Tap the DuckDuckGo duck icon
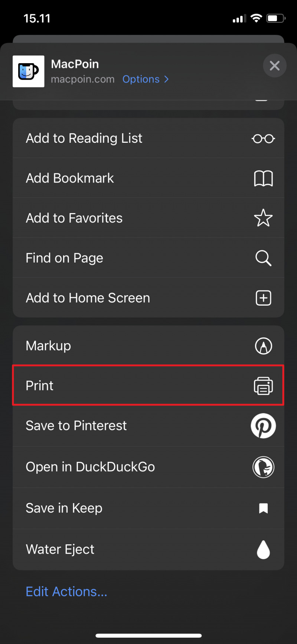The width and height of the screenshot is (297, 644). pyautogui.click(x=263, y=467)
